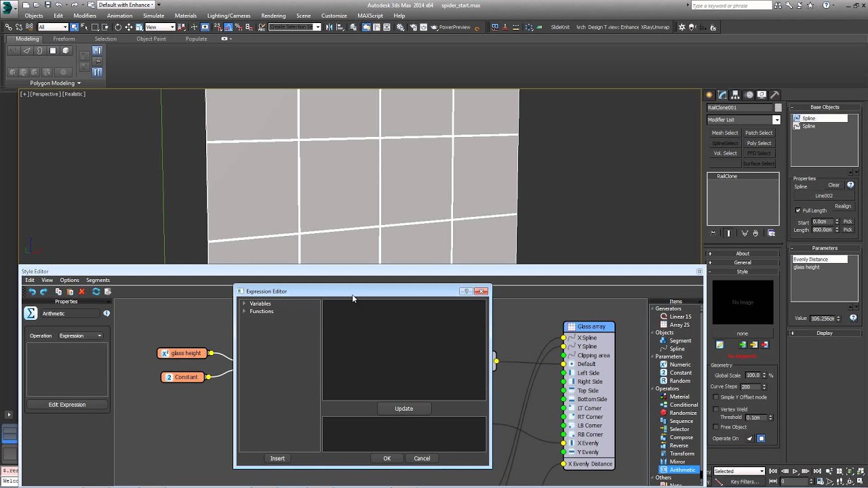Open the Utilities hammer tab
Image resolution: width=868 pixels, height=488 pixels.
[774, 95]
